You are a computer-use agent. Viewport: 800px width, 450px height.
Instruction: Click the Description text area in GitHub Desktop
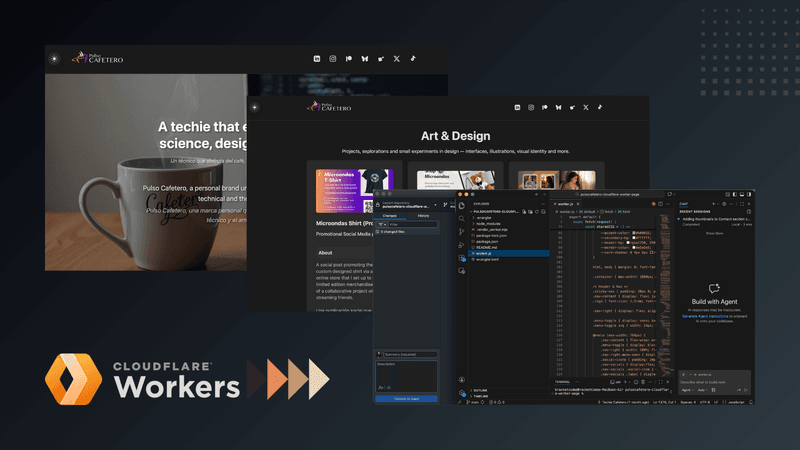(x=407, y=377)
